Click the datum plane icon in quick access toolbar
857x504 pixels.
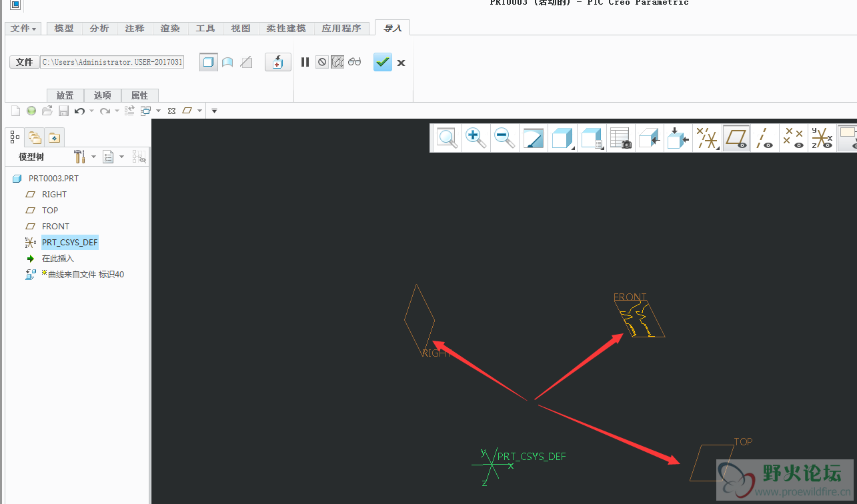click(x=187, y=111)
